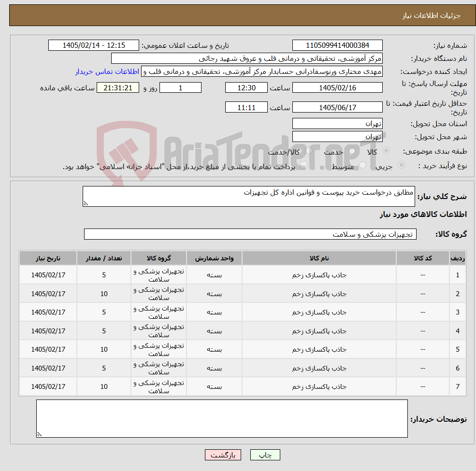This screenshot has height=471, width=476.
Task: Click the delivery province field تهران
Action: click(x=337, y=124)
